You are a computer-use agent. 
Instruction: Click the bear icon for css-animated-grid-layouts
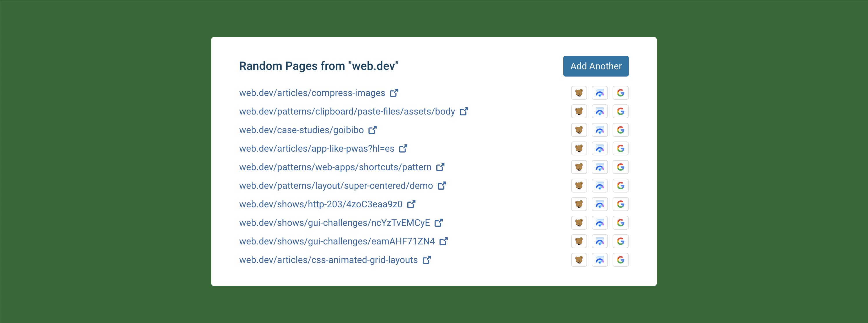point(579,260)
